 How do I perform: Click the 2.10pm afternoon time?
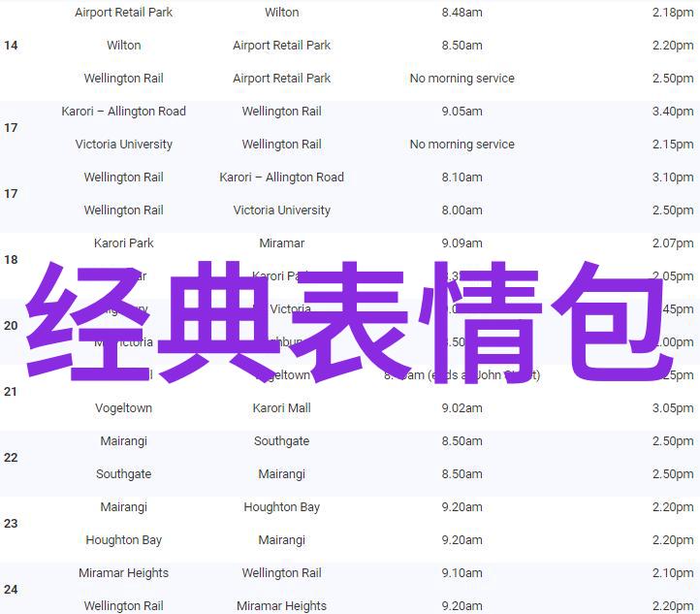[x=673, y=573]
